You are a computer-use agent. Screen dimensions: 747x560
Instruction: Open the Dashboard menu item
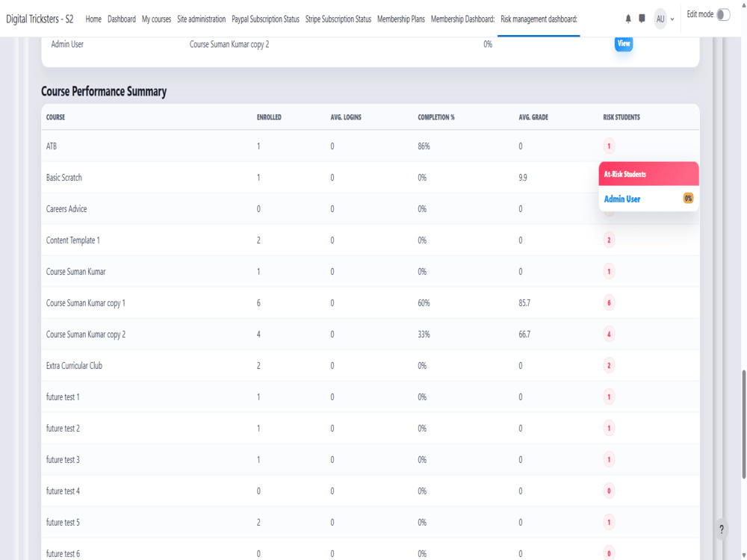point(122,19)
